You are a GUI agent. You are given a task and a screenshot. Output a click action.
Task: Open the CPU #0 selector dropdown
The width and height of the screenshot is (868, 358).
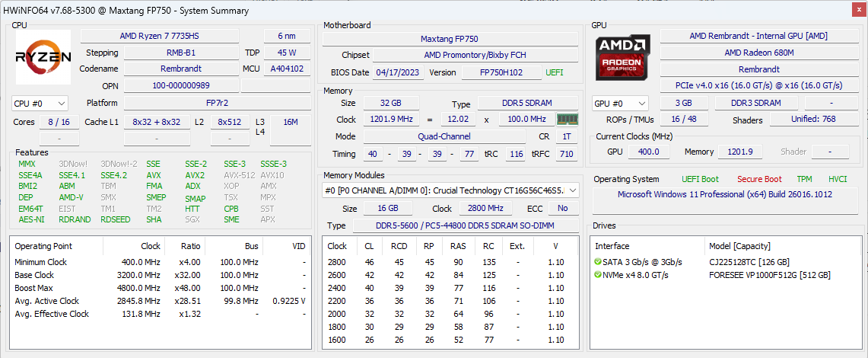(x=40, y=103)
